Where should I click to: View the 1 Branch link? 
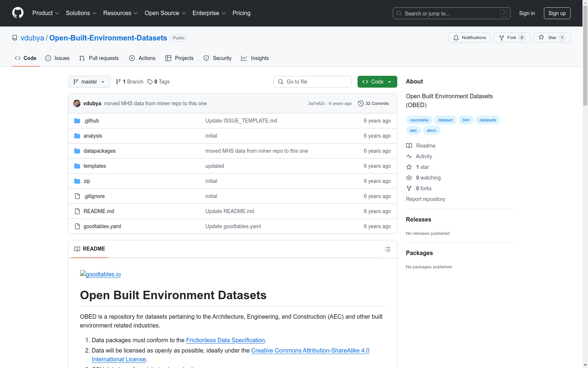(x=129, y=82)
